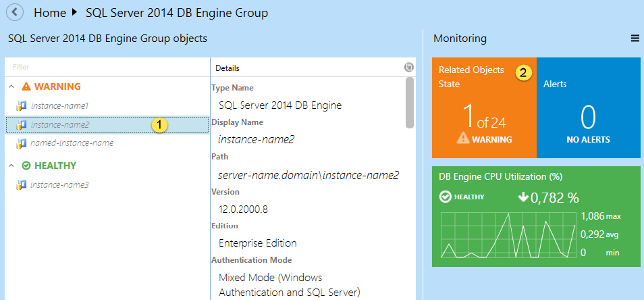
Task: Collapse the WARNING group chevron
Action: [x=11, y=86]
